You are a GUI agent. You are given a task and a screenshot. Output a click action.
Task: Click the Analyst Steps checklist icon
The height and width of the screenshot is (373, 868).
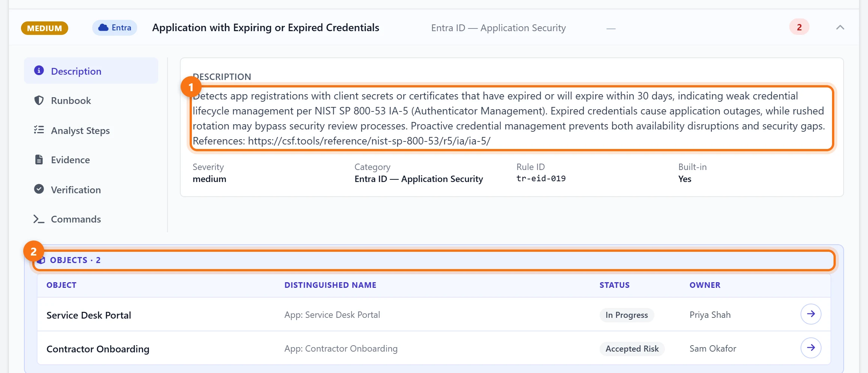click(39, 130)
